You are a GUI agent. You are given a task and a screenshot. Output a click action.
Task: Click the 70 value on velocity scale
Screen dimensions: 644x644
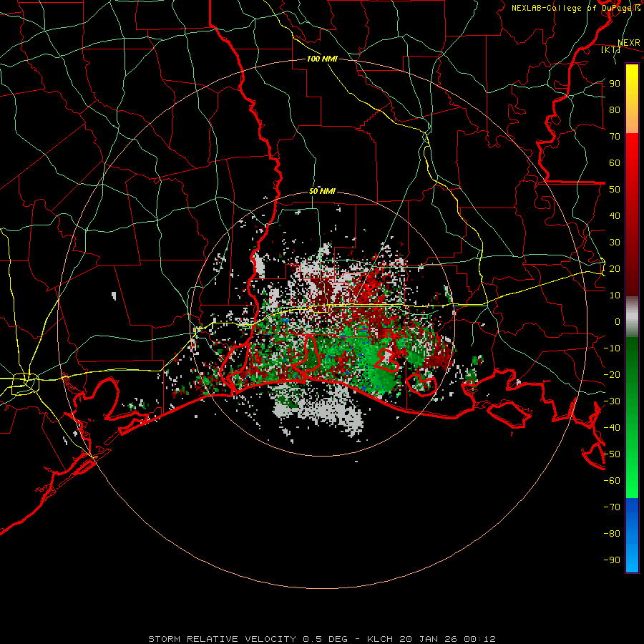(615, 137)
